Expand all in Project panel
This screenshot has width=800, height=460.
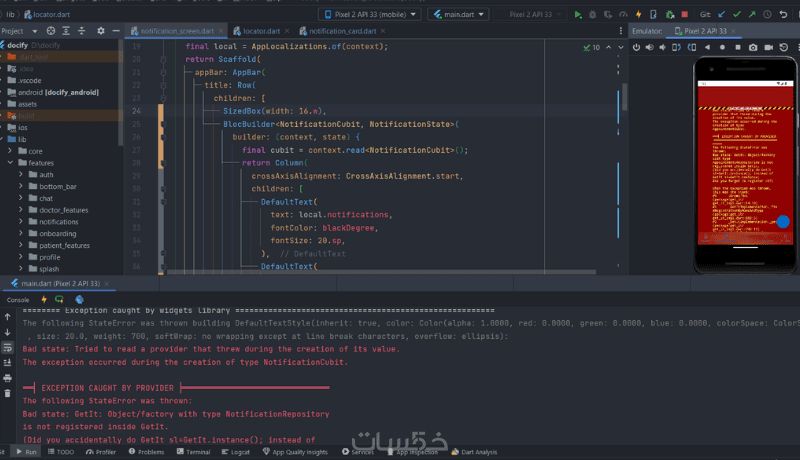click(x=66, y=31)
